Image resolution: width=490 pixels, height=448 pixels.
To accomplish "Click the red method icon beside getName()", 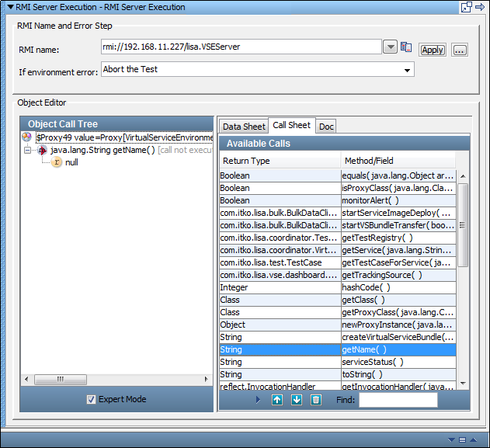I will (42, 151).
